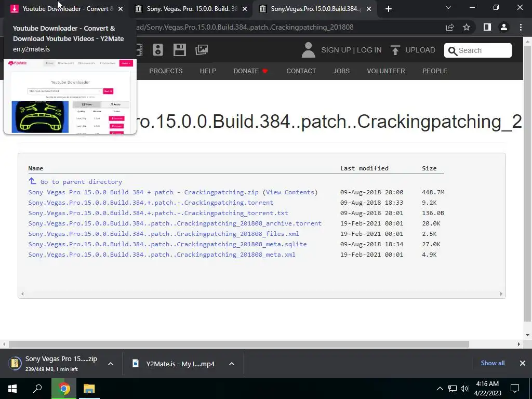Open the 201808_meta.sqlite link

click(167, 244)
